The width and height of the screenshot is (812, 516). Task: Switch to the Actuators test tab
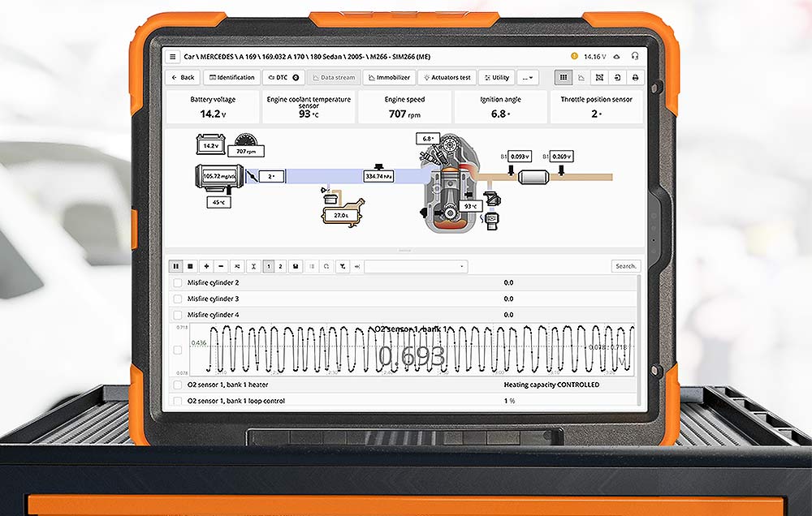pyautogui.click(x=447, y=77)
